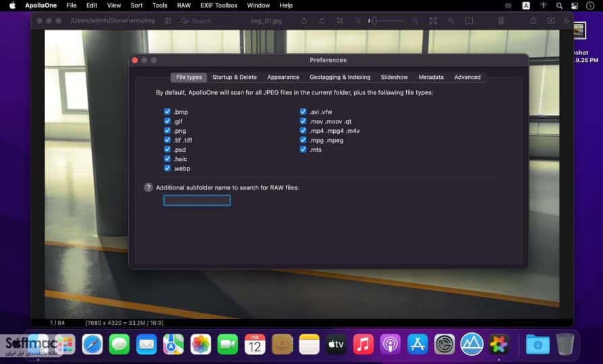Expand the toolbar overflow chevrons

tap(566, 21)
